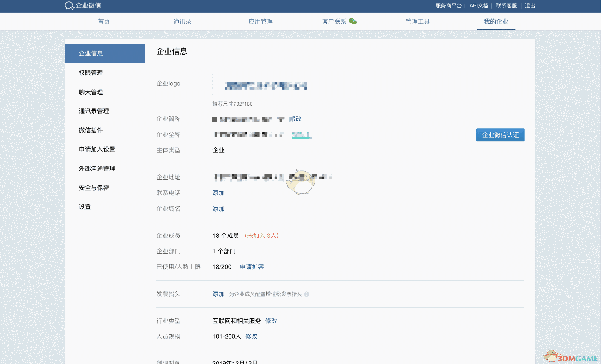Open the 应用管理 section

pos(260,21)
